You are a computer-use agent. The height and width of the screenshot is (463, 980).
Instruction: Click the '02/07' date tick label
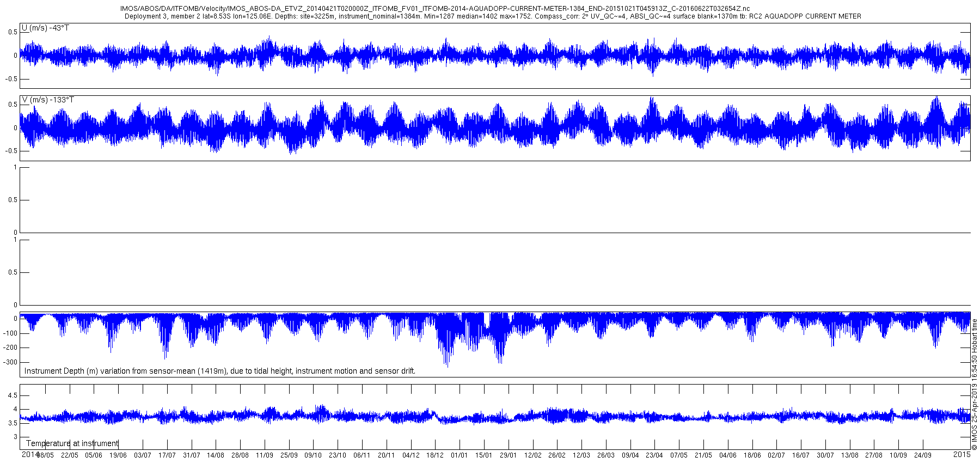776,455
